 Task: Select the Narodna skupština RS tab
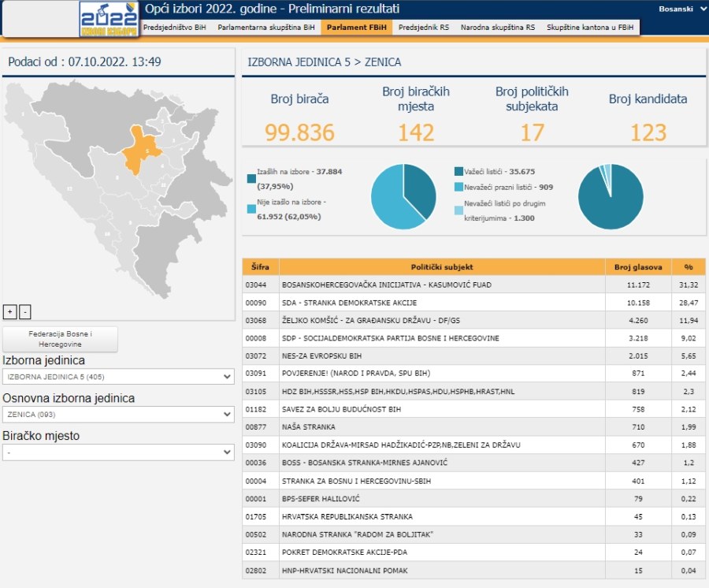[x=497, y=27]
